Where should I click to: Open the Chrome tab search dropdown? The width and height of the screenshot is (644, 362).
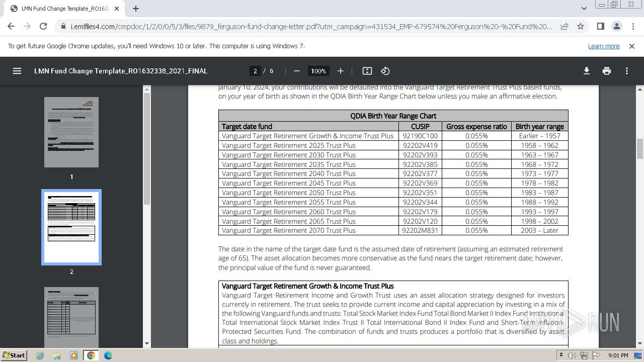pos(584,9)
